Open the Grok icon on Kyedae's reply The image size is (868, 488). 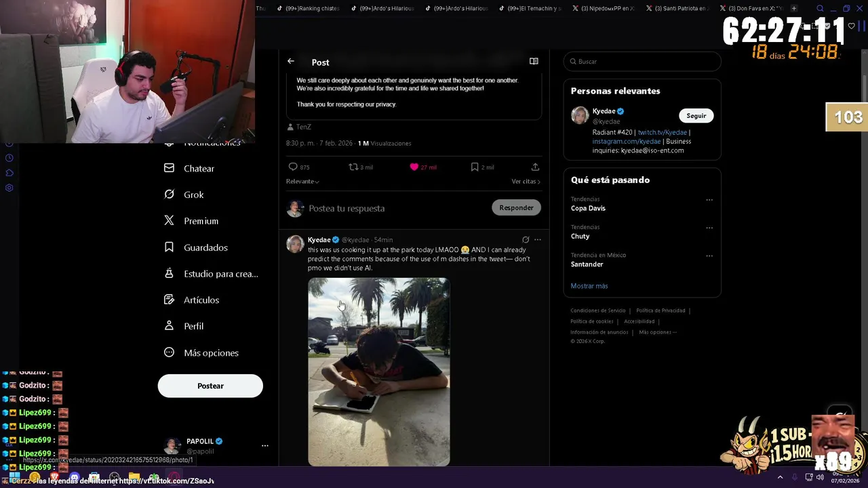[x=526, y=239]
